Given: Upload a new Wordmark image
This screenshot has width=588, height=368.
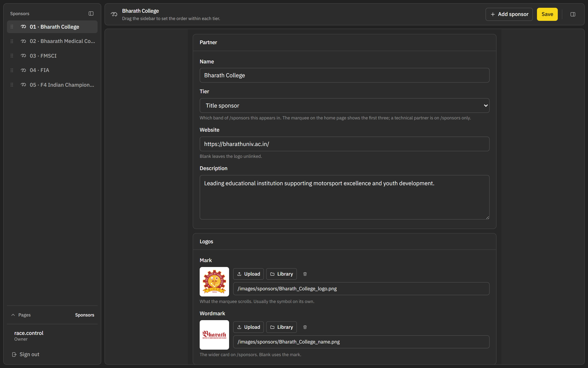Looking at the screenshot, I should click(x=248, y=327).
